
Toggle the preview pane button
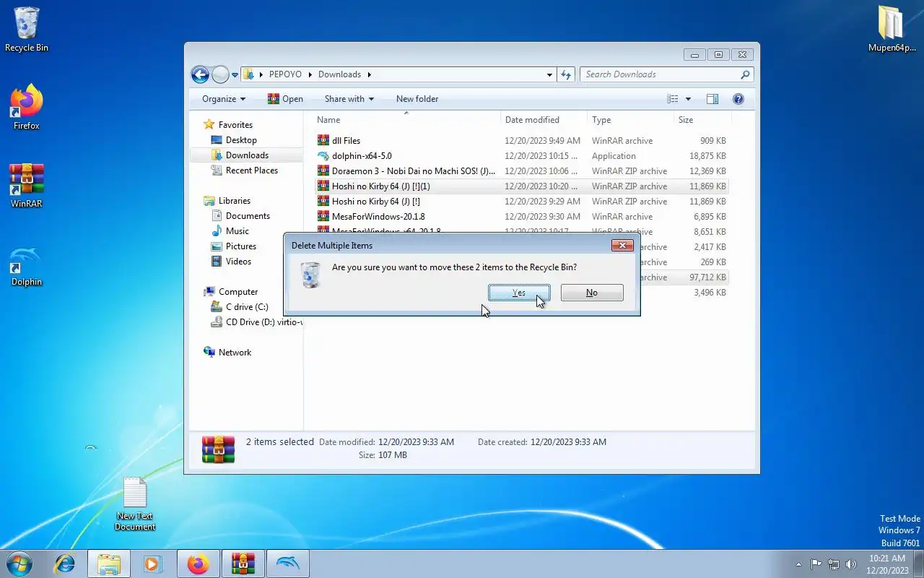click(712, 99)
